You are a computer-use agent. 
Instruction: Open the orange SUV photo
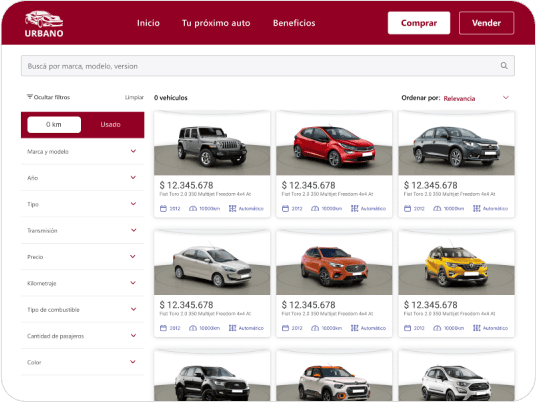coord(334,263)
